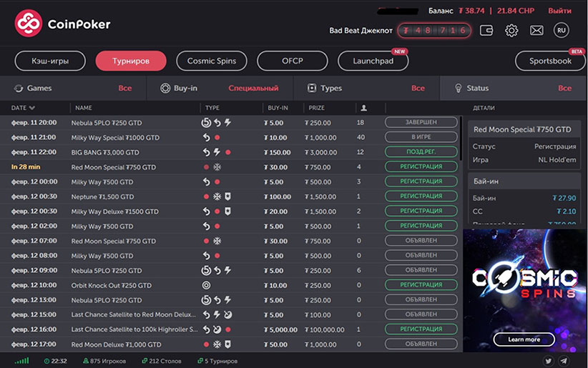Select row BIG BANG ₮3,000 GTD
Screen dimensions: 588x368
pyautogui.click(x=229, y=152)
